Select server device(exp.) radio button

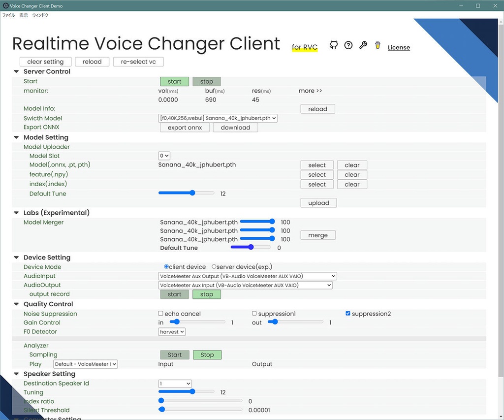[214, 266]
